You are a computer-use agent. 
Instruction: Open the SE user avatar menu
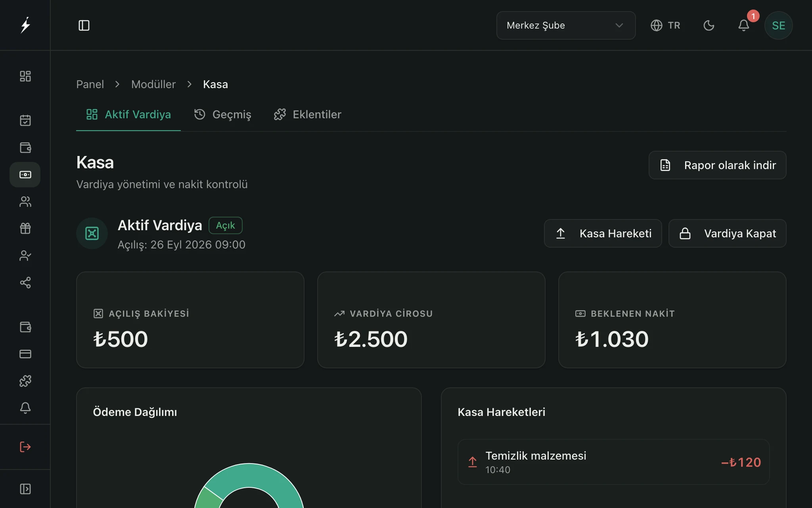click(x=778, y=25)
